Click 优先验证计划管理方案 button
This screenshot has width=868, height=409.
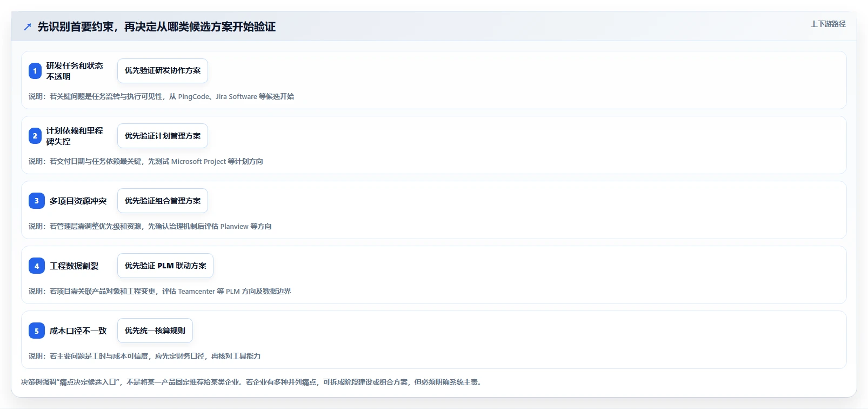163,136
